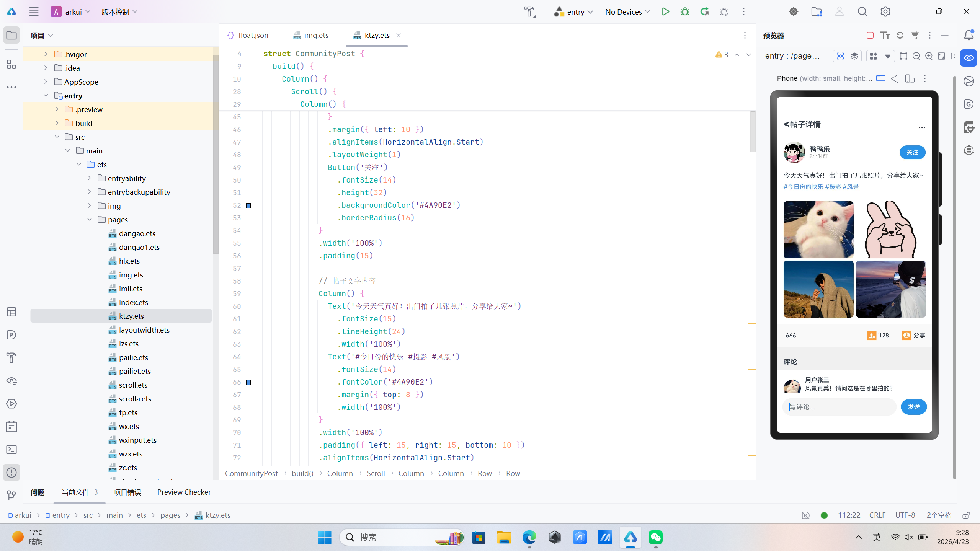Click the color swatch on line 52
This screenshot has width=980, height=551.
pos(248,205)
